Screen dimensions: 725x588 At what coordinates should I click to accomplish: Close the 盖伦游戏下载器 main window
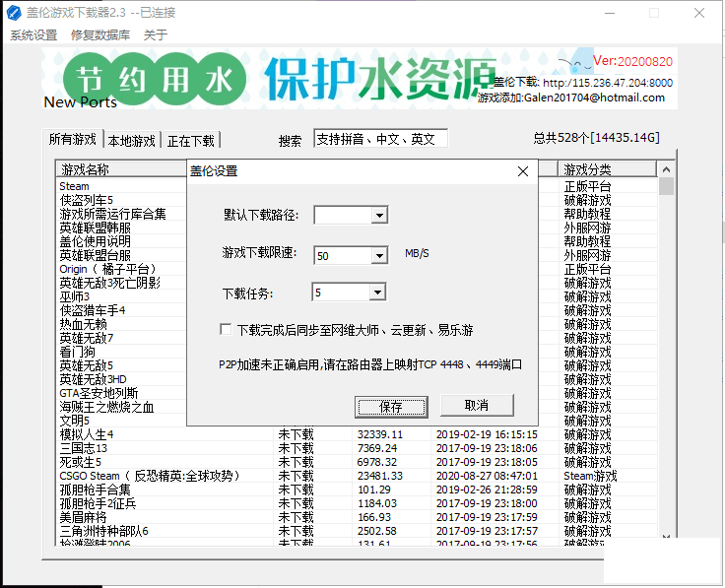(x=699, y=13)
